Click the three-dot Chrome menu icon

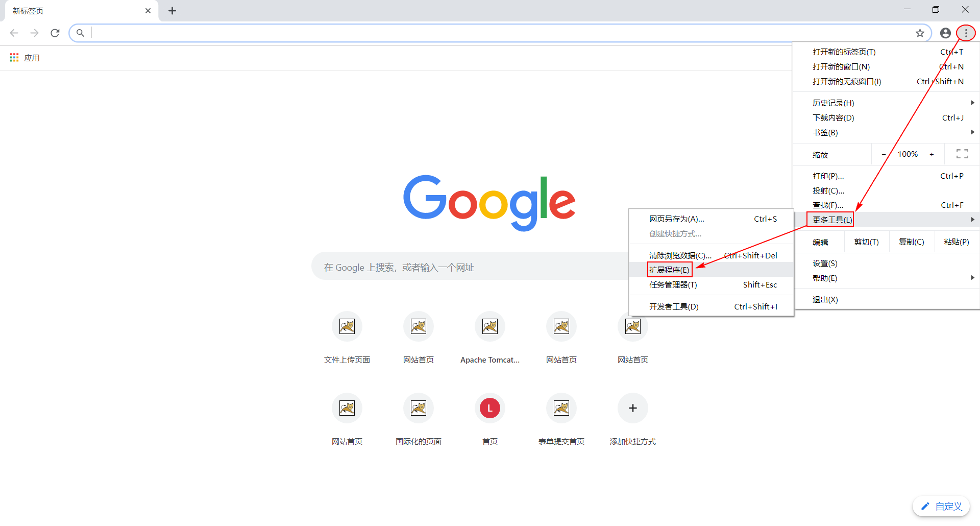tap(966, 33)
